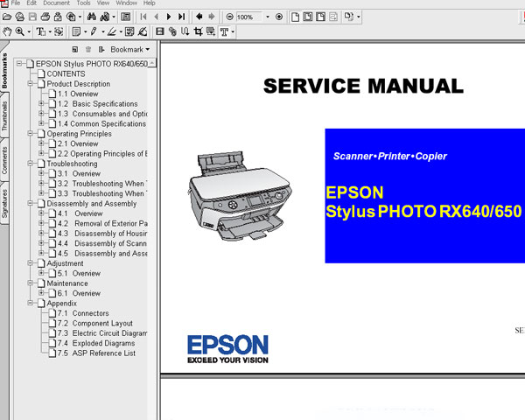Open the Bookmark options dropdown
525x420 pixels.
pos(129,50)
